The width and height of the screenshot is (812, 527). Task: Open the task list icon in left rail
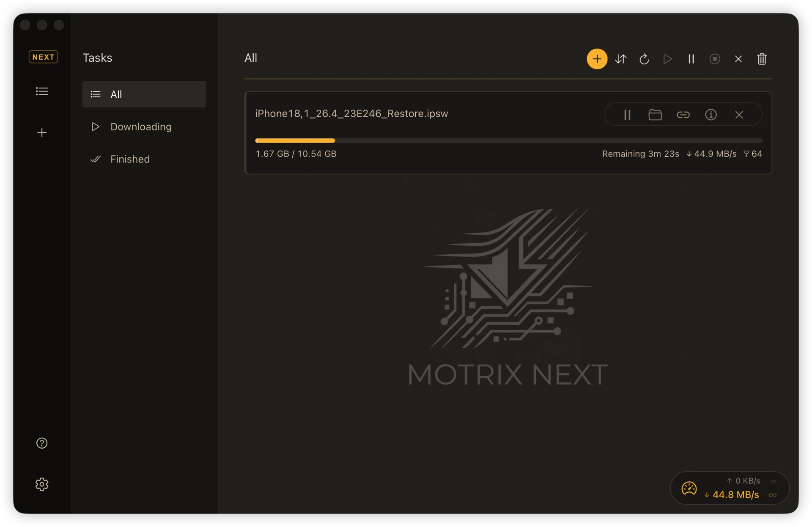[42, 91]
